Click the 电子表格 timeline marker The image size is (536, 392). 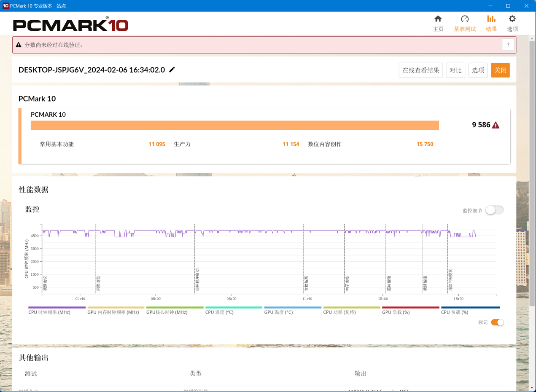pos(347,283)
